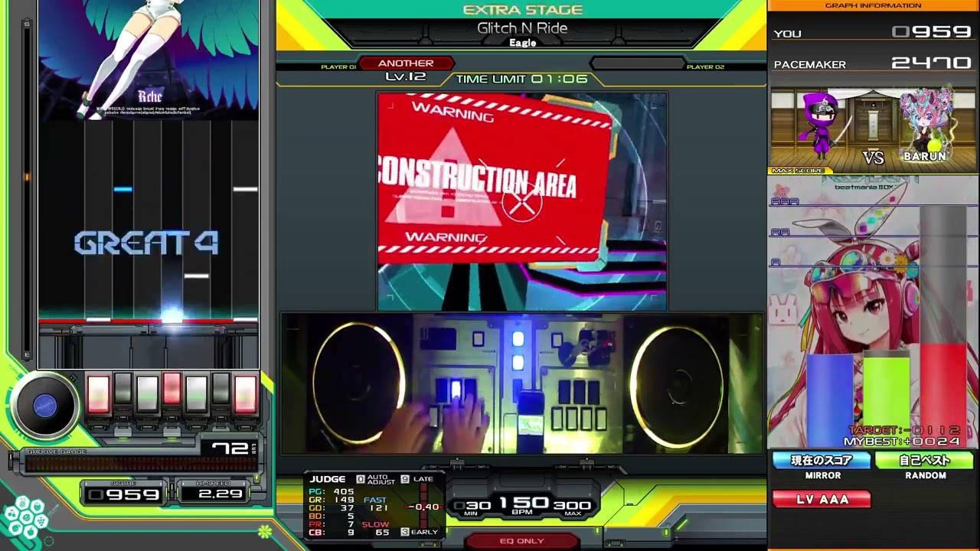The image size is (980, 551).
Task: Click the TARGET:-0112 difference readout
Action: click(904, 431)
